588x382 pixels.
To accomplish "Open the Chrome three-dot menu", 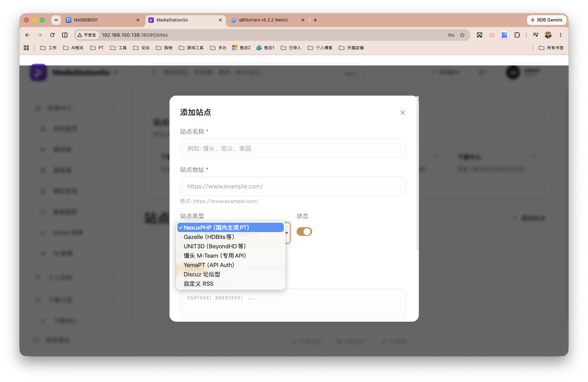I will (x=561, y=35).
